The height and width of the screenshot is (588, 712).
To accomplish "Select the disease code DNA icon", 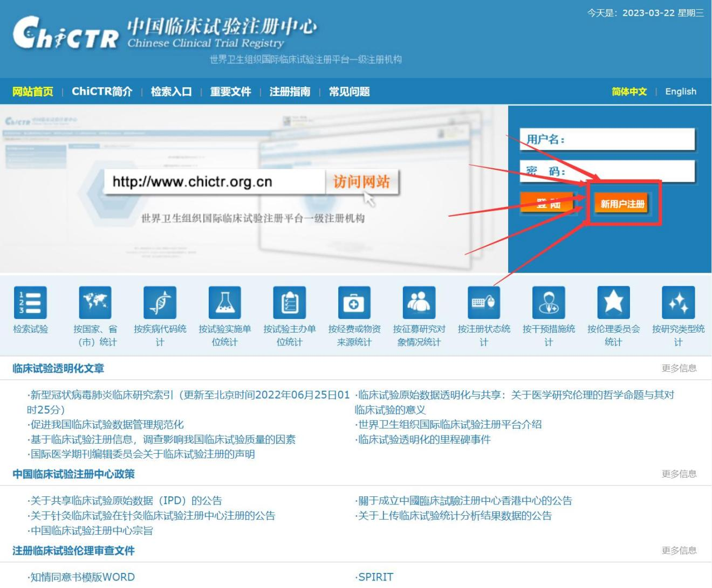I will point(160,302).
